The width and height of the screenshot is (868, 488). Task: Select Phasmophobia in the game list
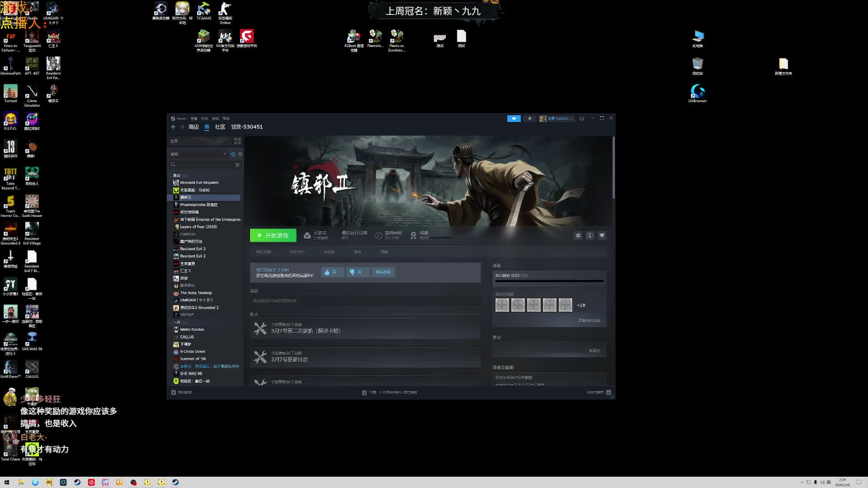(x=198, y=205)
